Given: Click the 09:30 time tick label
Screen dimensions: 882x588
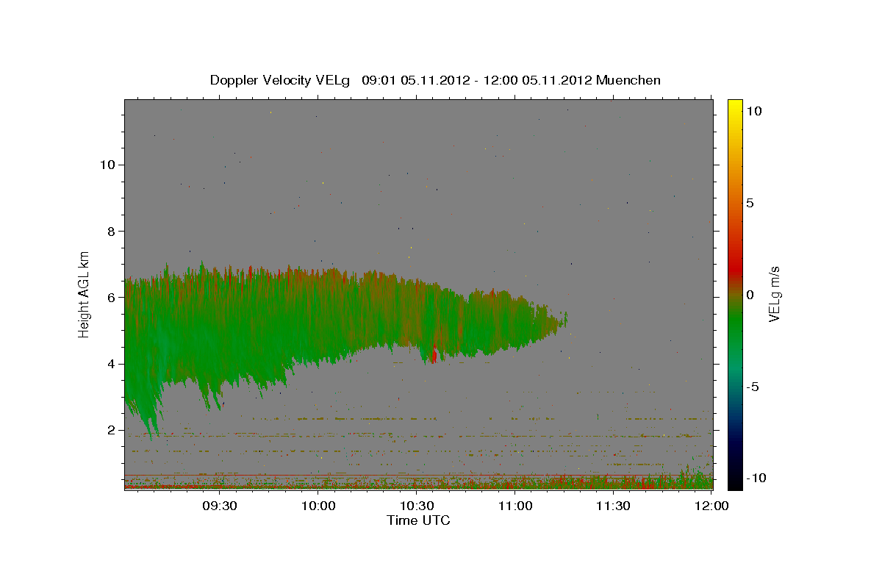Looking at the screenshot, I should [x=219, y=506].
